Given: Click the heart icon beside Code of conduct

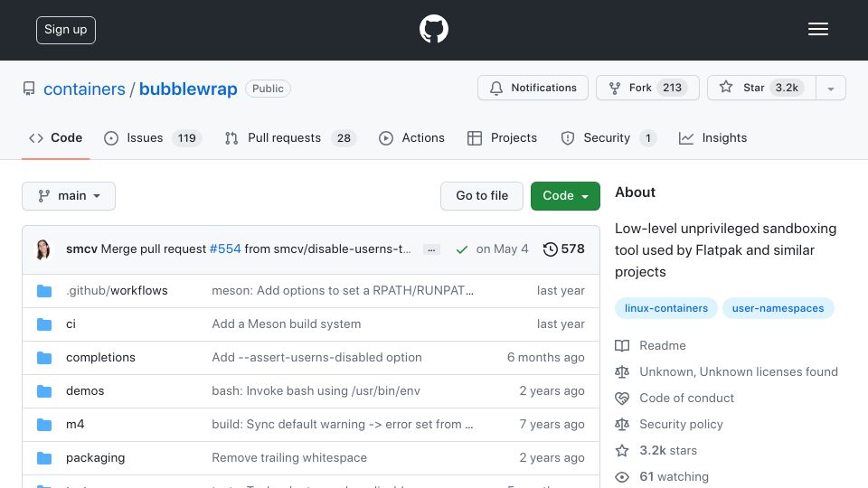Looking at the screenshot, I should [622, 399].
